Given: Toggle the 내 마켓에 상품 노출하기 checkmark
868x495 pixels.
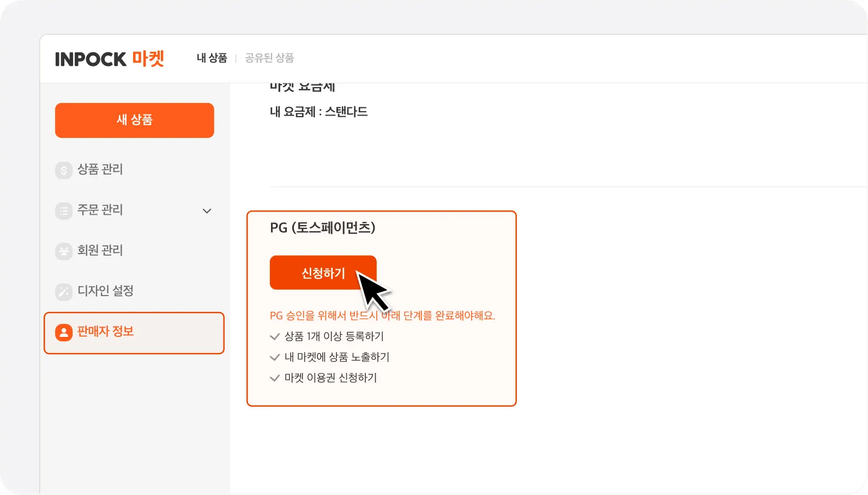Looking at the screenshot, I should tap(275, 358).
